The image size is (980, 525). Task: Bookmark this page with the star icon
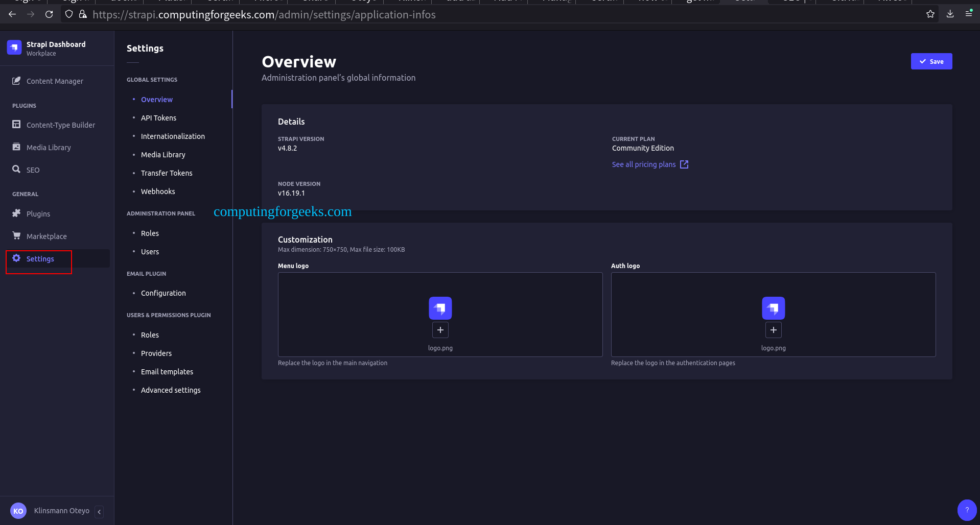point(930,14)
